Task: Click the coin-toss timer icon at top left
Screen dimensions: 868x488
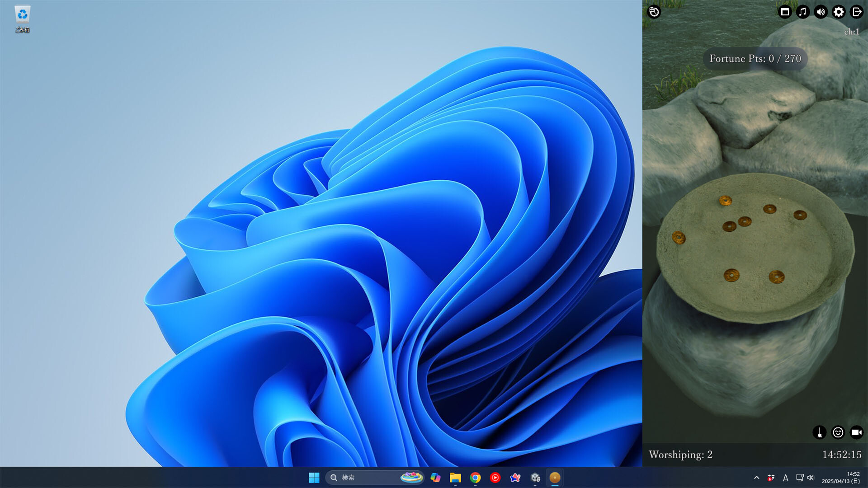Action: click(654, 12)
